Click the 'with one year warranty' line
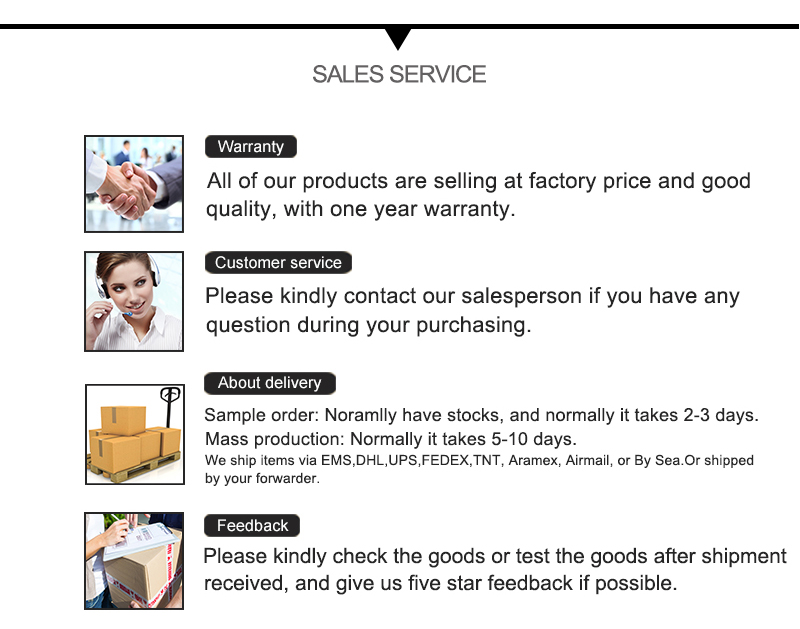The width and height of the screenshot is (800, 629). point(360,210)
